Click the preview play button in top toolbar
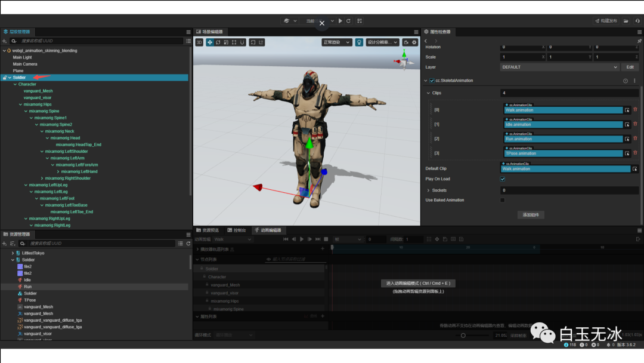 click(x=340, y=21)
